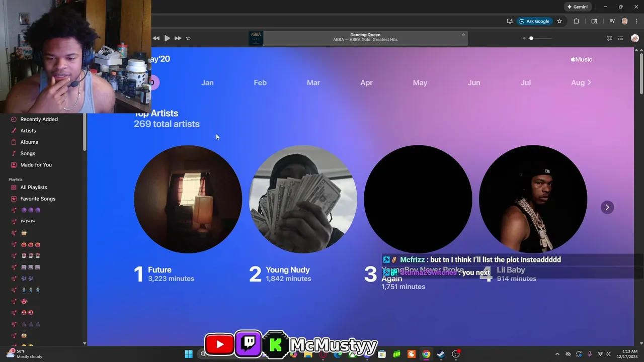Adjust the Apple Music volume slider
The height and width of the screenshot is (362, 644).
tap(541, 38)
